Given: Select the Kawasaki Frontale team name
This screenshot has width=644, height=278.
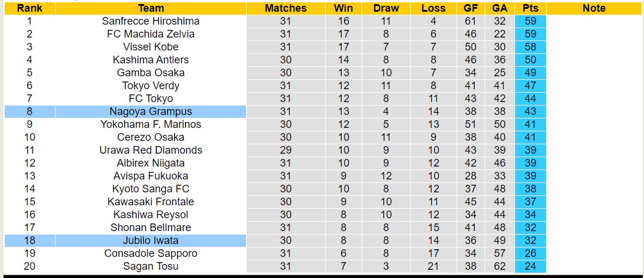Looking at the screenshot, I should point(151,202).
